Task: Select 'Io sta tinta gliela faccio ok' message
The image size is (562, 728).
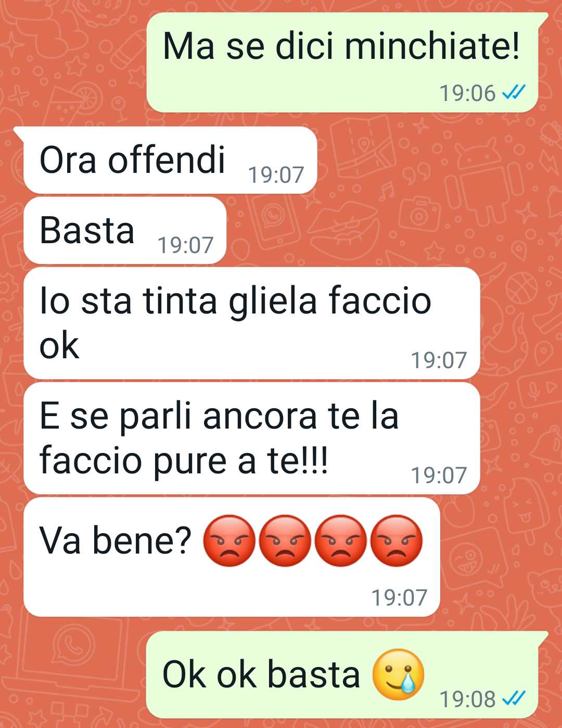Action: 251,323
